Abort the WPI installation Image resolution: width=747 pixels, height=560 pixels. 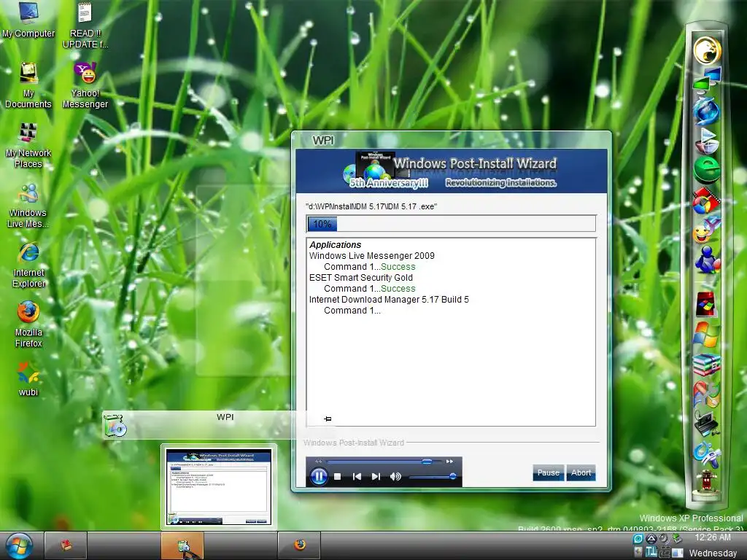tap(581, 472)
